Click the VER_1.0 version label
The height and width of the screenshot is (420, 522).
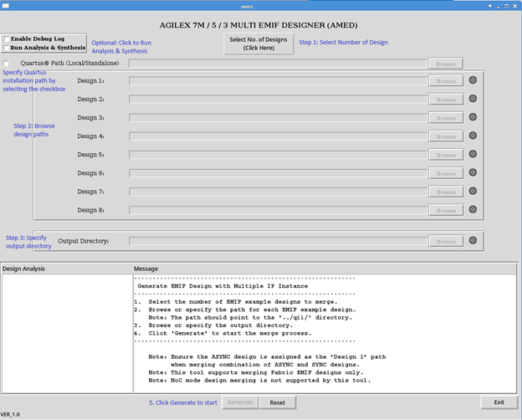pos(10,414)
